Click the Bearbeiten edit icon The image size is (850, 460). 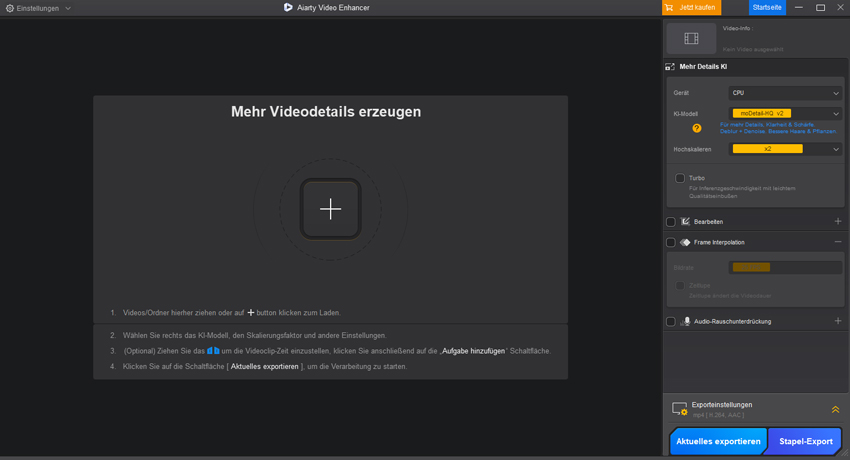(685, 222)
